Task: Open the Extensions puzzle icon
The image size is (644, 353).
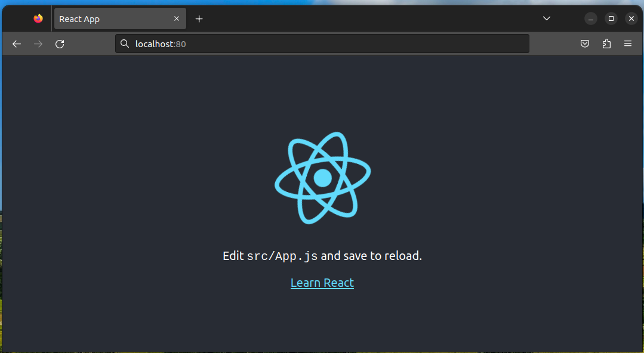Action: pyautogui.click(x=606, y=44)
